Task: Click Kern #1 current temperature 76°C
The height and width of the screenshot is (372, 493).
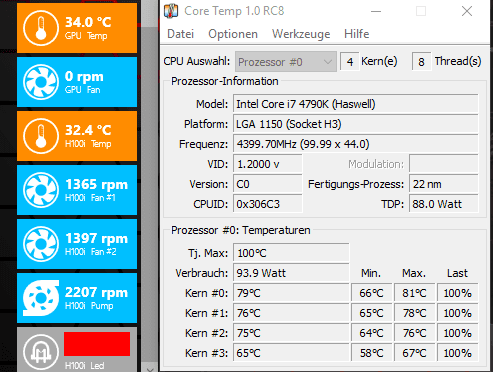Action: [291, 313]
